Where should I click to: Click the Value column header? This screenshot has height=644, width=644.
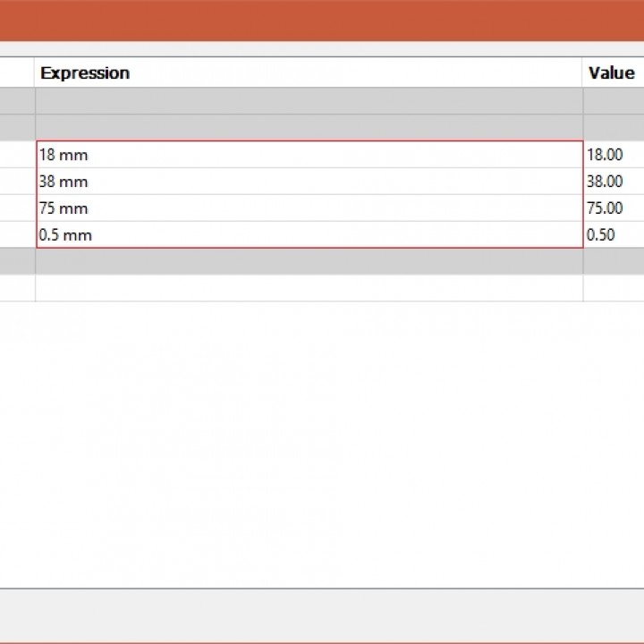click(612, 73)
